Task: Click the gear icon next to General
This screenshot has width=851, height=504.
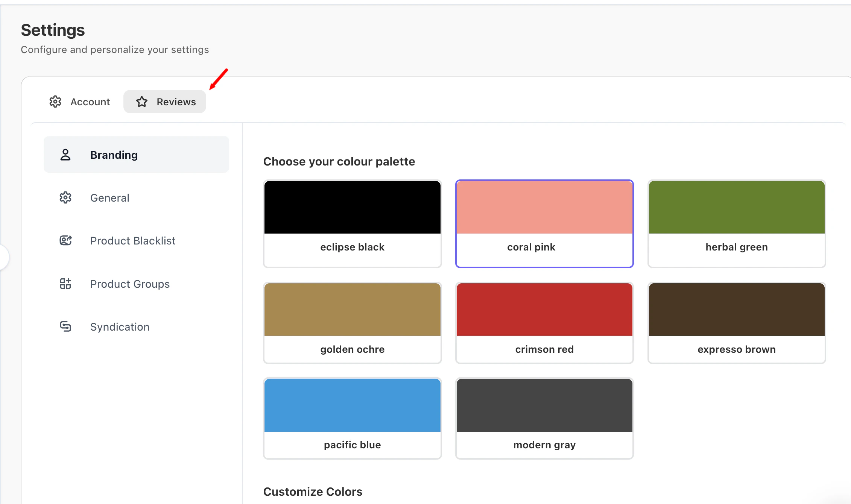Action: (x=65, y=197)
